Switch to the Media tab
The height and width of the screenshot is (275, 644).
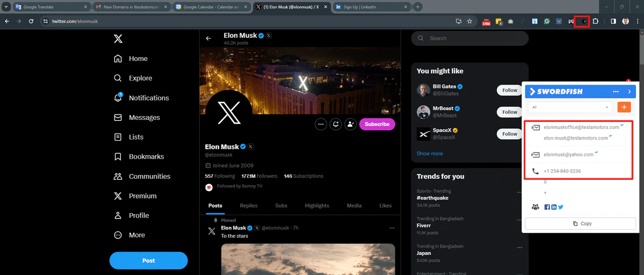(354, 205)
